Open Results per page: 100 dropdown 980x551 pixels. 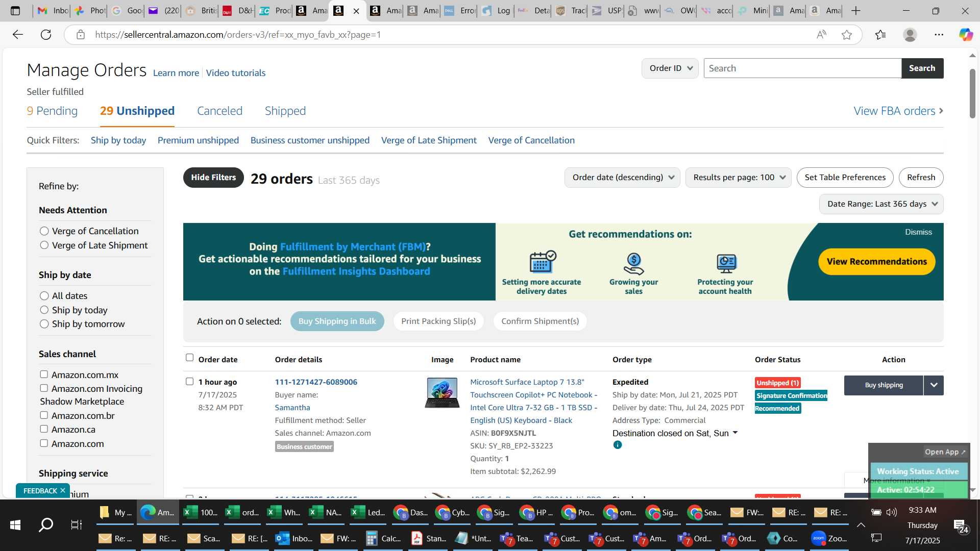coord(739,178)
